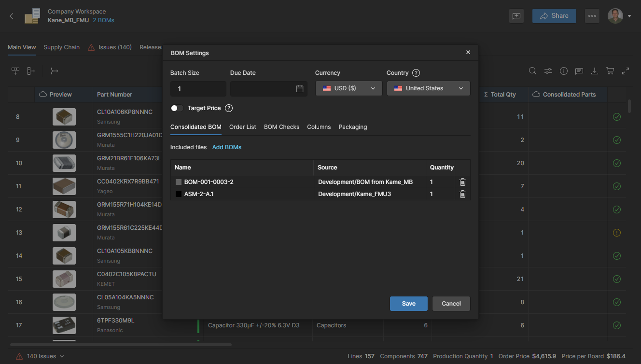Enable the Target Price toggle
The image size is (641, 364).
pos(177,108)
